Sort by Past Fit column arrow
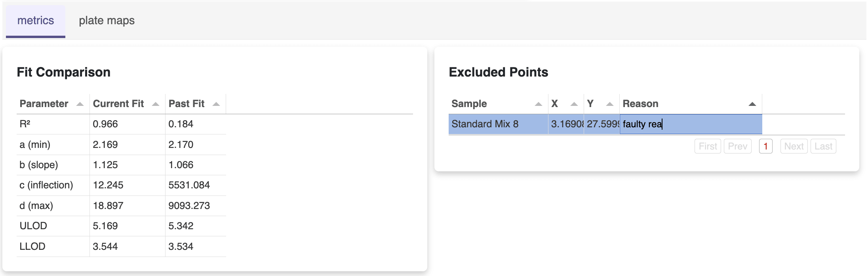The height and width of the screenshot is (276, 868). [216, 104]
